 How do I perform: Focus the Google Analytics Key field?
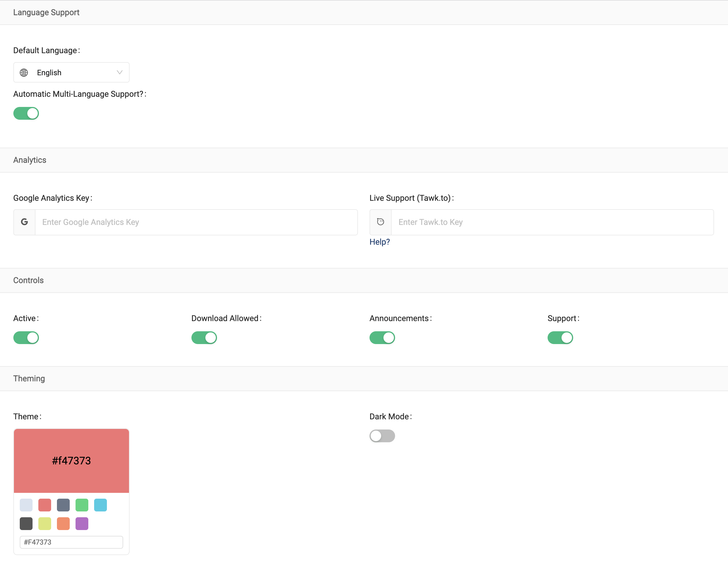196,222
